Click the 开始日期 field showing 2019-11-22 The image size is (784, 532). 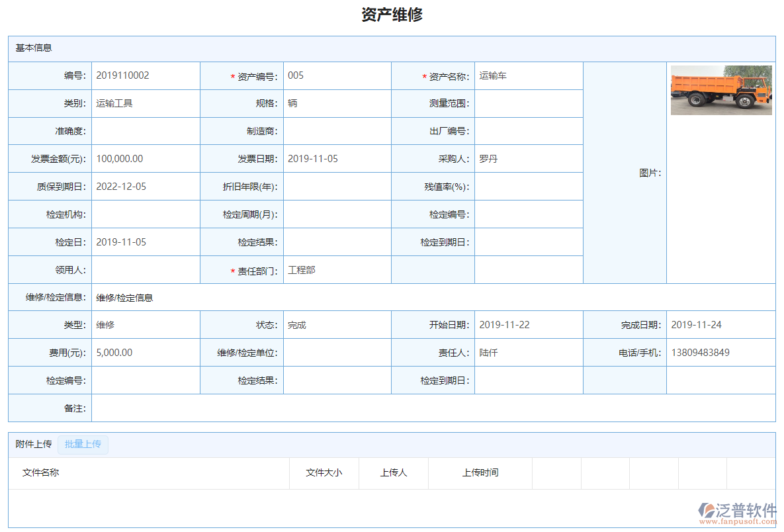(528, 325)
